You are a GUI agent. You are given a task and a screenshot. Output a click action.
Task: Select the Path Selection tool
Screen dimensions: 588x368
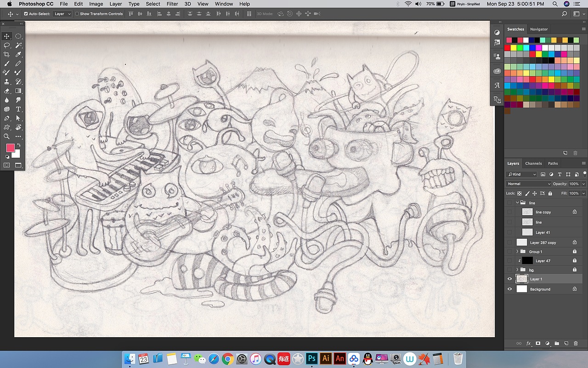point(18,118)
